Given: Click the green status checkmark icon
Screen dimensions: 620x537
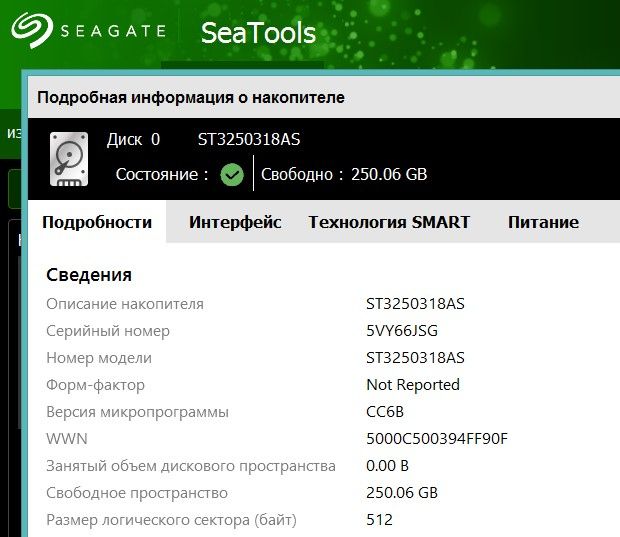Looking at the screenshot, I should point(232,174).
